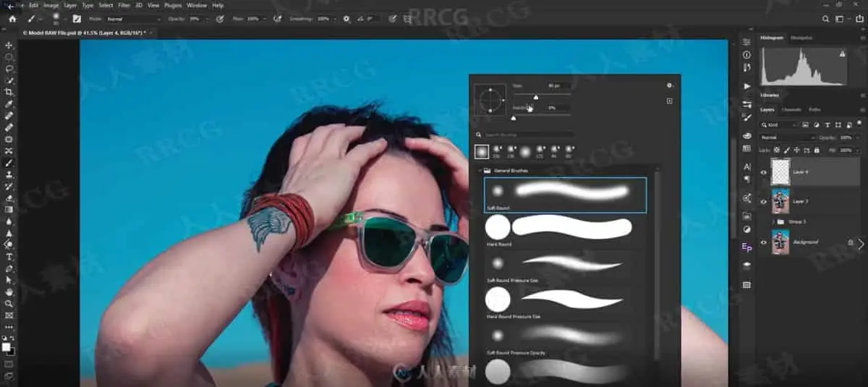Choose the Hard Round brush preset
868x387 pixels.
[x=565, y=232]
